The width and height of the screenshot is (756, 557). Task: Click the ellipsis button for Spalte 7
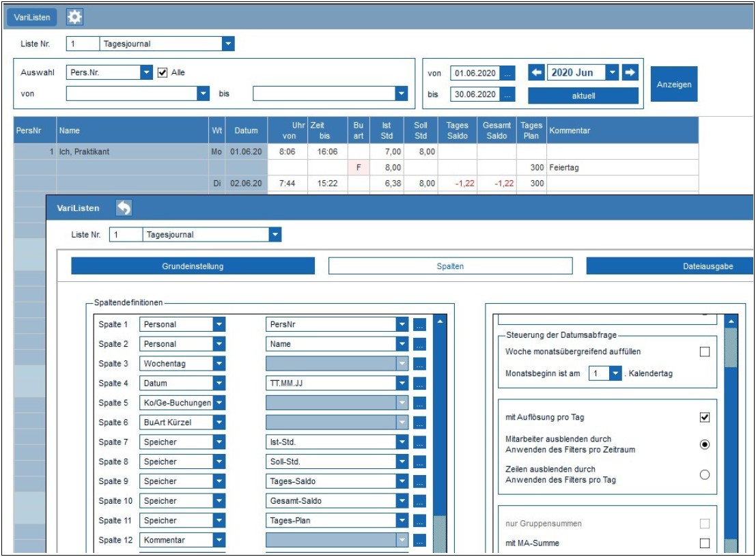click(419, 442)
